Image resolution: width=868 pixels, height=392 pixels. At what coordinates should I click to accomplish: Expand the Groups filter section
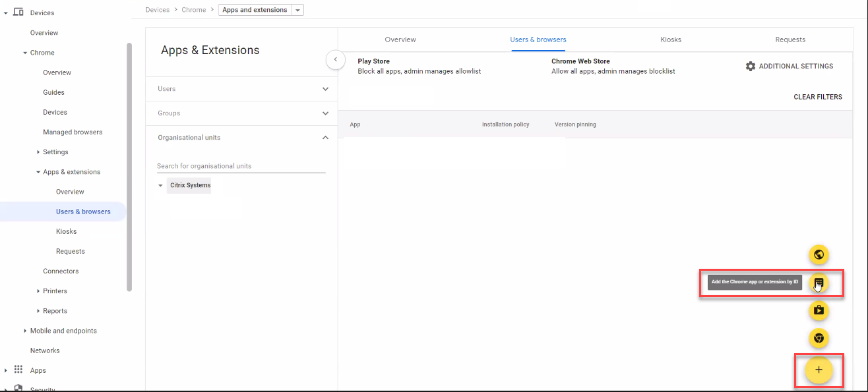pos(325,113)
